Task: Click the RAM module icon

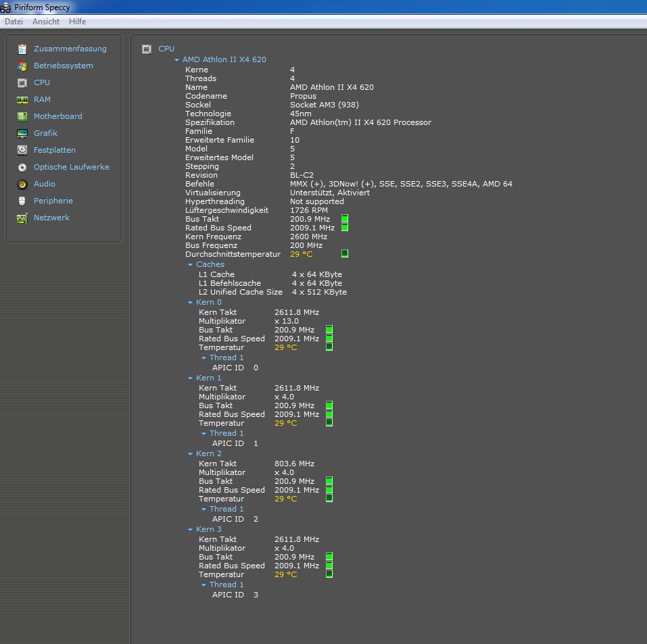Action: pos(22,100)
